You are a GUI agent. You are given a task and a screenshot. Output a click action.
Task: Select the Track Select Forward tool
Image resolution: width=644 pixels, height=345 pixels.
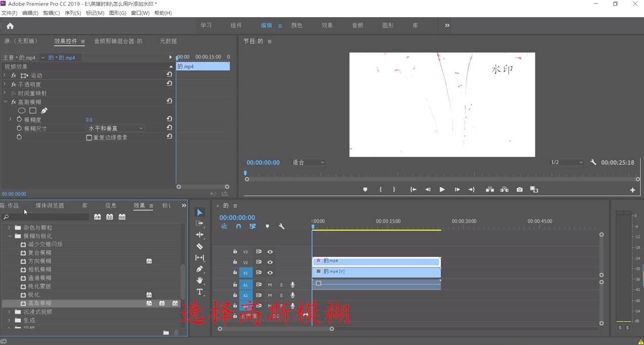point(200,223)
